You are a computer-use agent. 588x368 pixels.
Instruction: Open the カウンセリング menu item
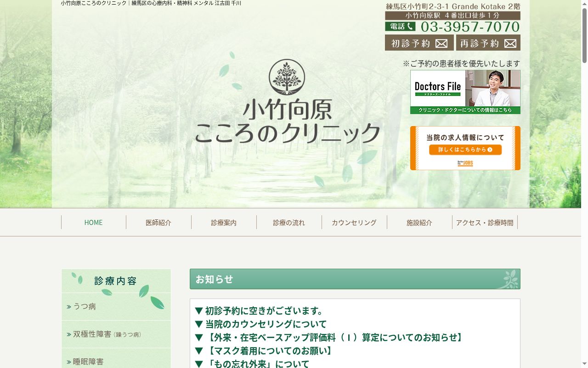354,222
